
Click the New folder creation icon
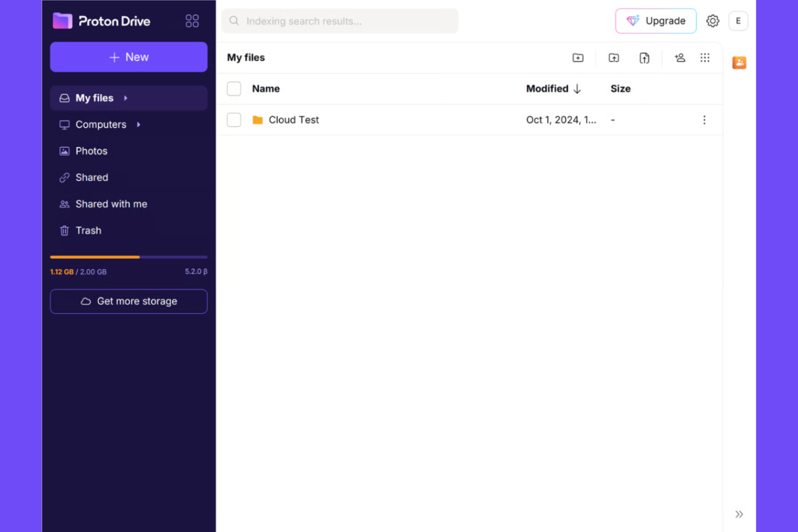(577, 58)
